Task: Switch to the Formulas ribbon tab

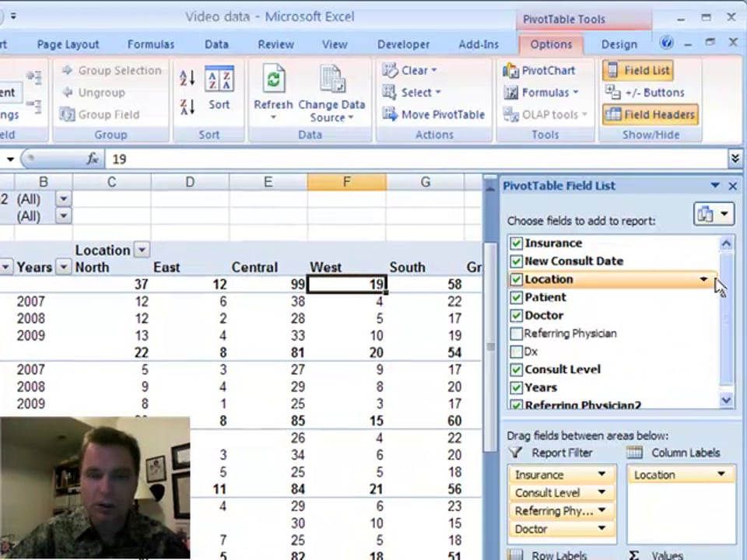Action: tap(150, 44)
